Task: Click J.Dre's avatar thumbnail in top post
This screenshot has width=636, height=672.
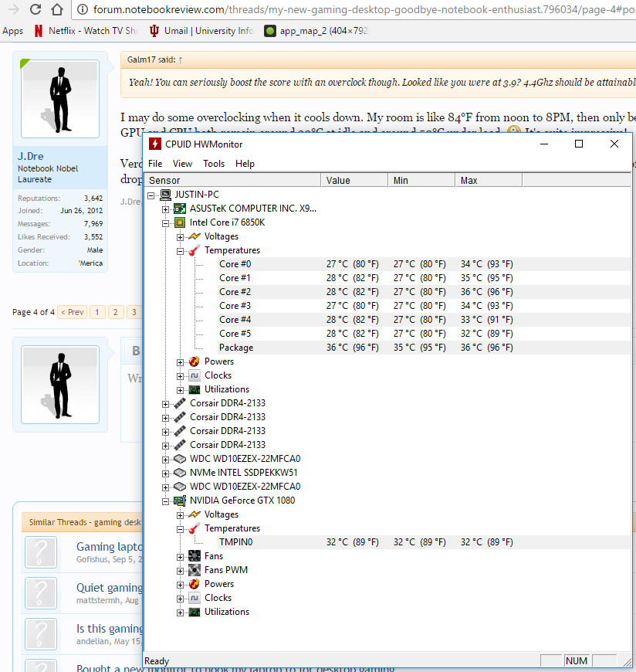Action: (60, 99)
